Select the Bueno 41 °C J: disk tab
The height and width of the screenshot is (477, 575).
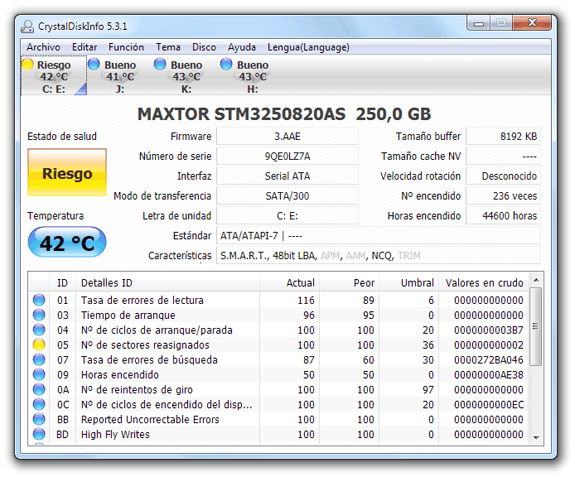tap(120, 76)
